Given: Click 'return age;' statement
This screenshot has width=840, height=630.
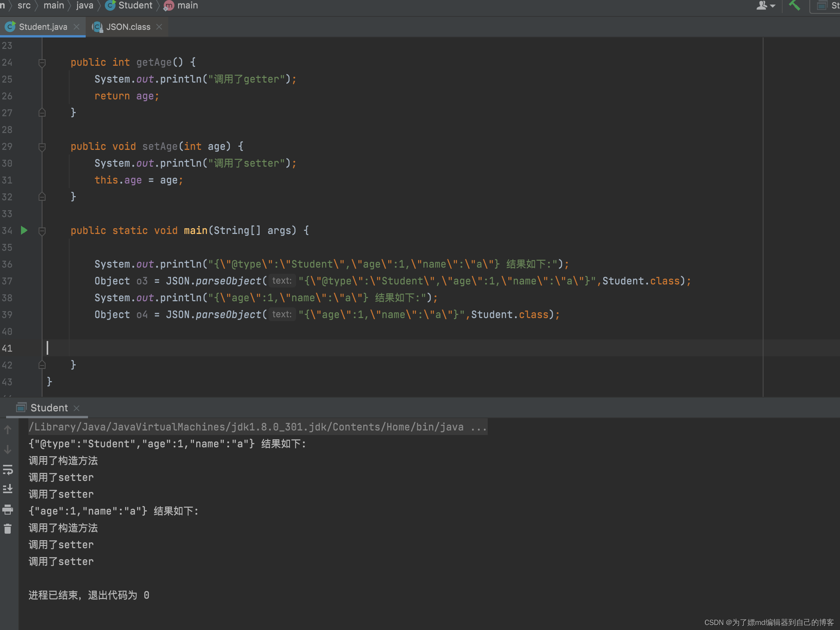Looking at the screenshot, I should (x=127, y=96).
